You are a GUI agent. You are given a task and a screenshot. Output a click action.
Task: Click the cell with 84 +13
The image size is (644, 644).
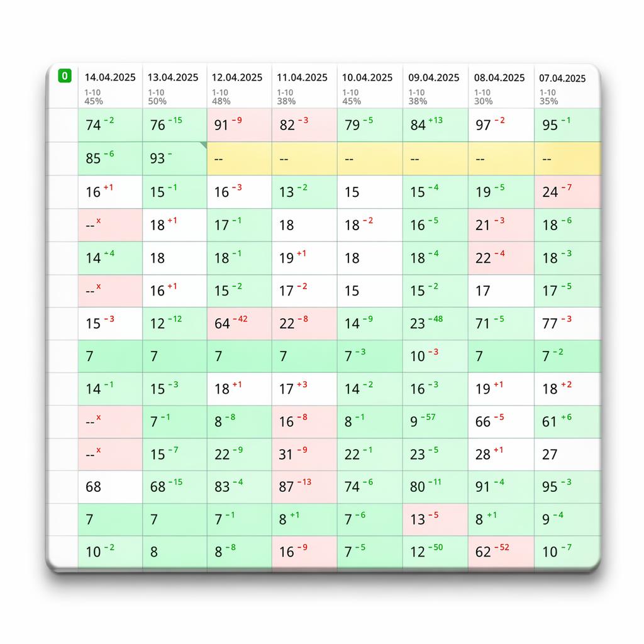[x=435, y=125]
